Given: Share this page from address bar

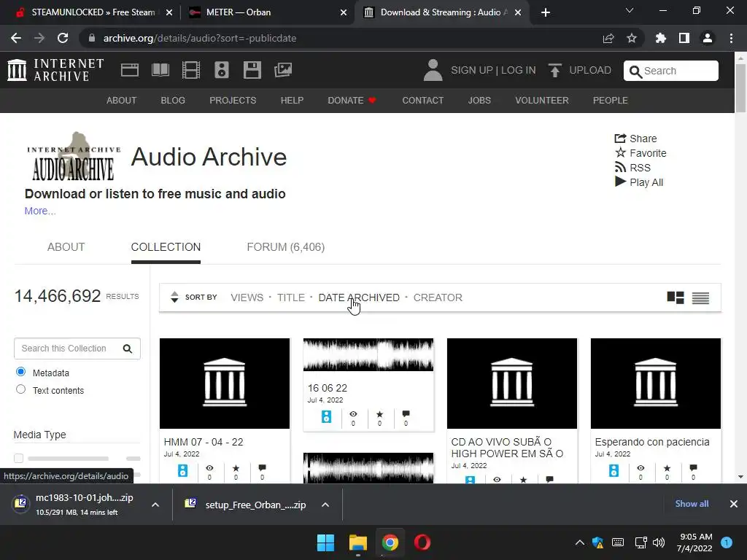Looking at the screenshot, I should click(x=608, y=38).
